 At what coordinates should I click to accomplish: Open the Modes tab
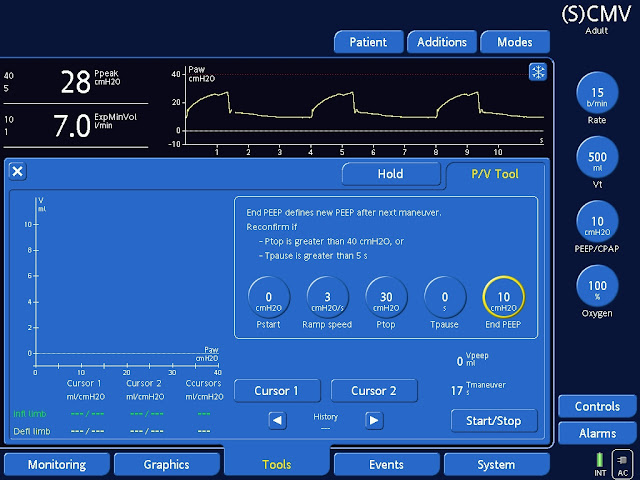(x=515, y=42)
